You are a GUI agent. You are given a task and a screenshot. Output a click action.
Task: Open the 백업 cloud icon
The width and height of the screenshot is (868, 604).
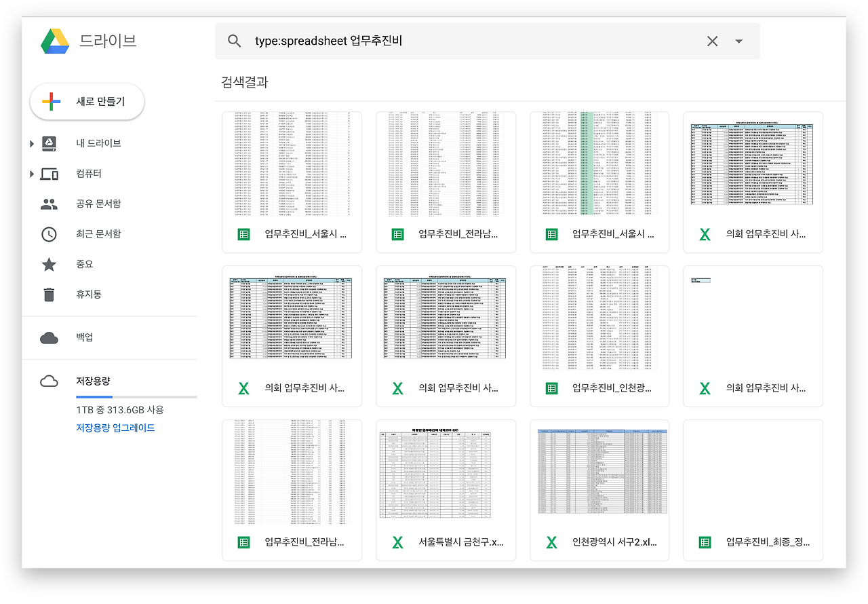tap(49, 337)
